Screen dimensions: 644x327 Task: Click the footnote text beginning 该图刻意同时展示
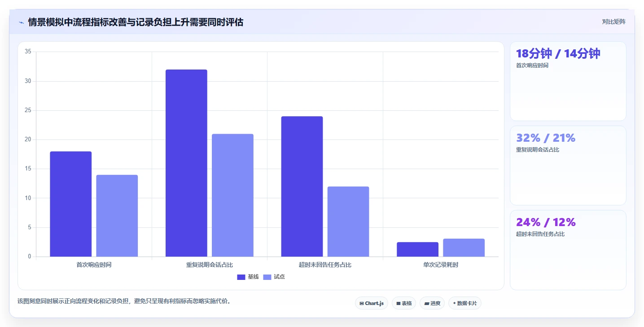click(125, 301)
